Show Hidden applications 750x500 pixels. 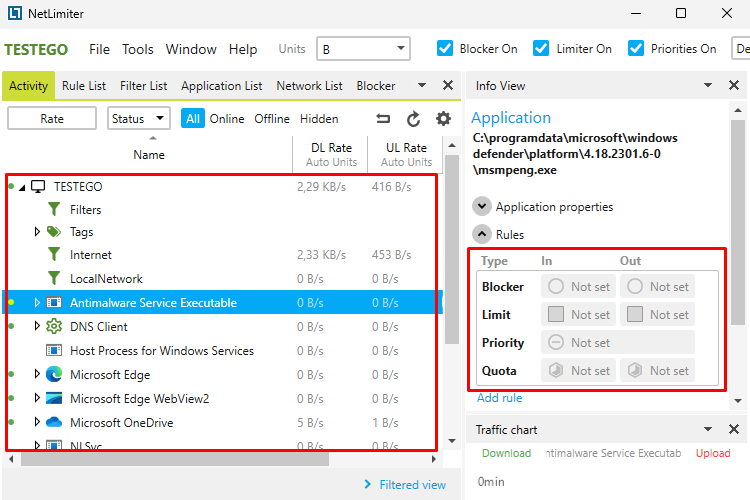319,118
